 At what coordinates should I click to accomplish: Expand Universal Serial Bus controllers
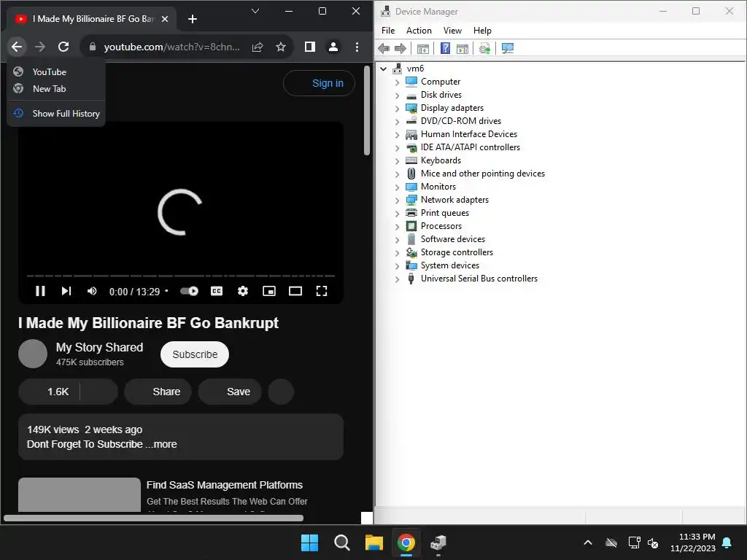pos(398,279)
